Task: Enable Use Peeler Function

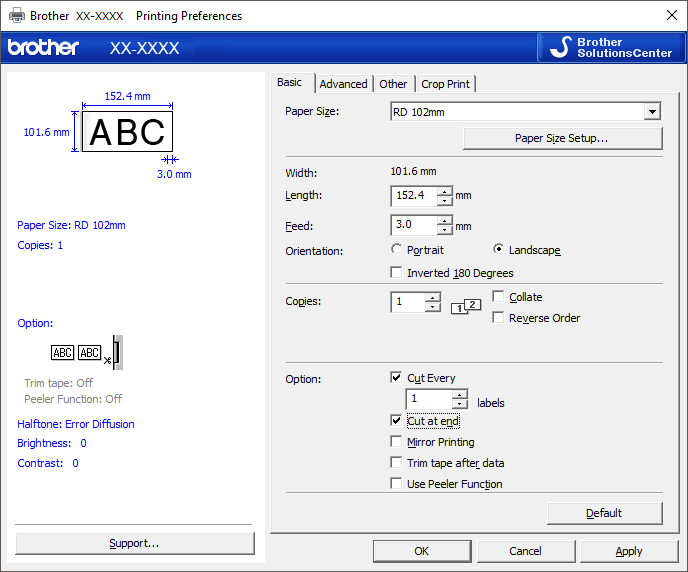Action: [396, 483]
